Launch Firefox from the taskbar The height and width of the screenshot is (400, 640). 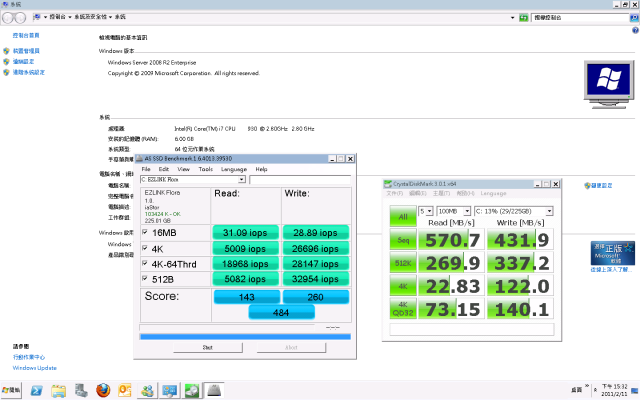coord(103,391)
